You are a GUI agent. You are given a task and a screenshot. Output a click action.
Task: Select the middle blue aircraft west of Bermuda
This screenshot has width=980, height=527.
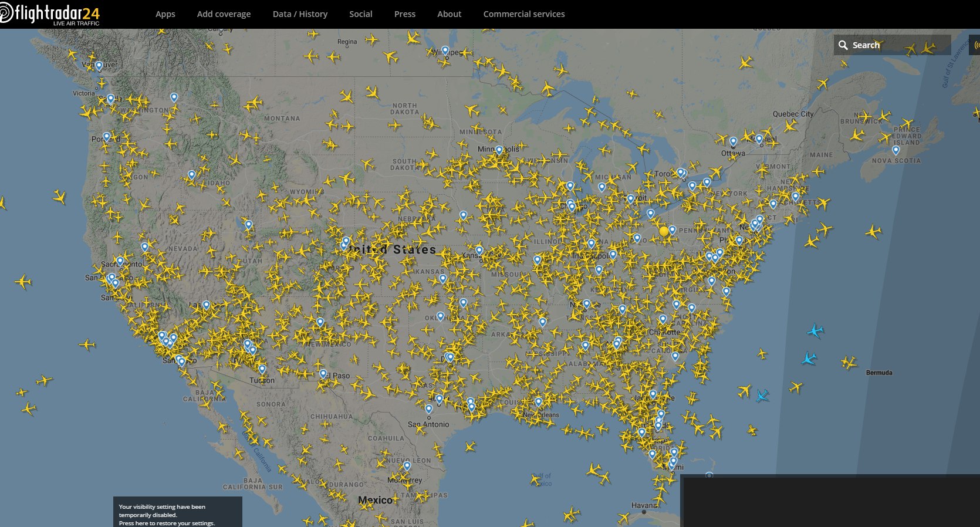pyautogui.click(x=809, y=358)
